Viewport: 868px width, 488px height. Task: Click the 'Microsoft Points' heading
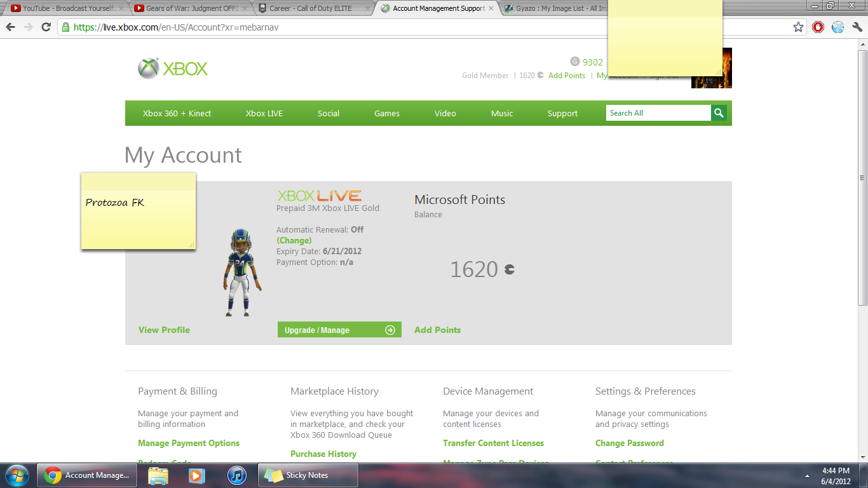click(x=460, y=200)
